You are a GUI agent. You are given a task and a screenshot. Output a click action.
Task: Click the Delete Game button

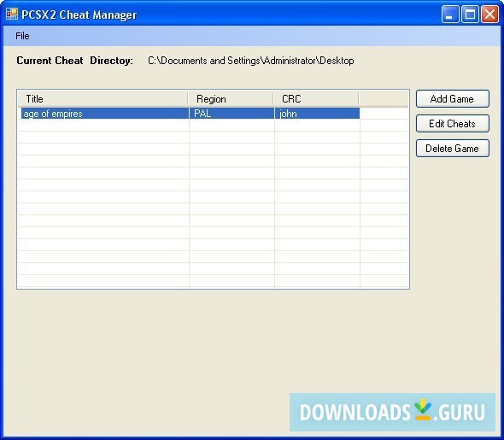[x=452, y=148]
